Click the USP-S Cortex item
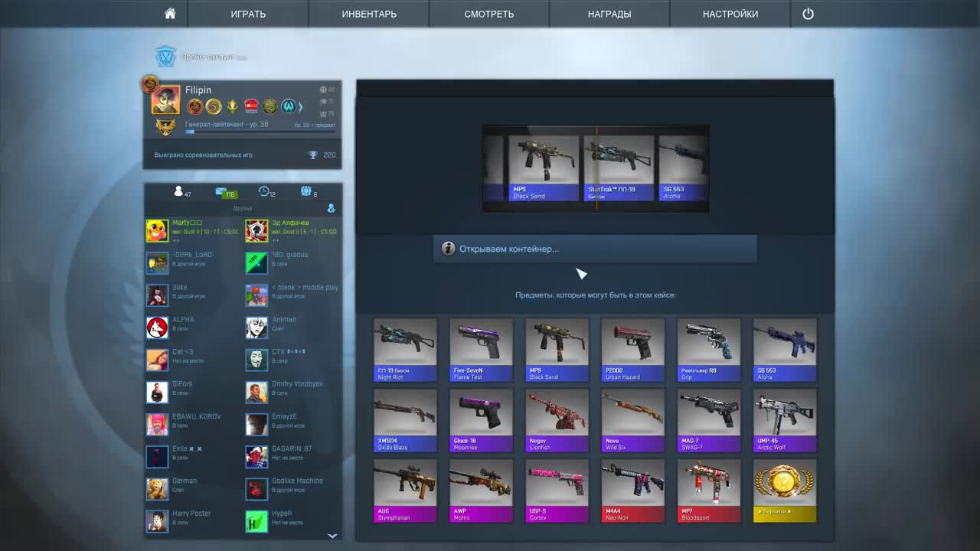 pyautogui.click(x=557, y=491)
